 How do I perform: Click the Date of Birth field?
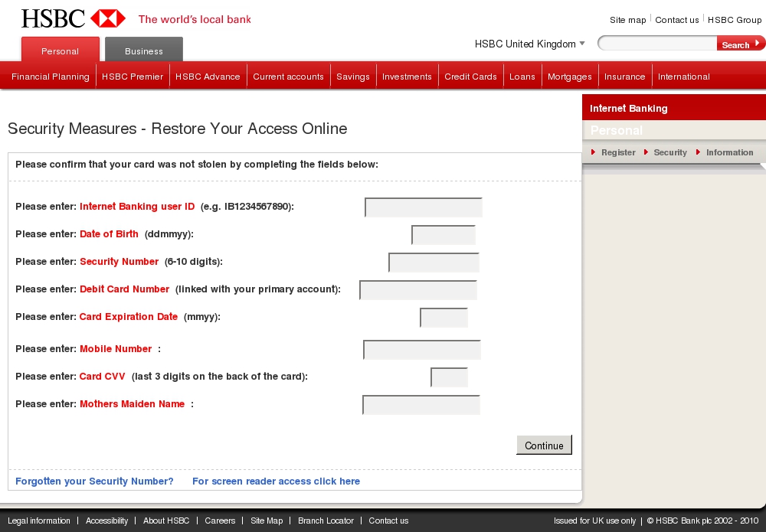pyautogui.click(x=444, y=235)
